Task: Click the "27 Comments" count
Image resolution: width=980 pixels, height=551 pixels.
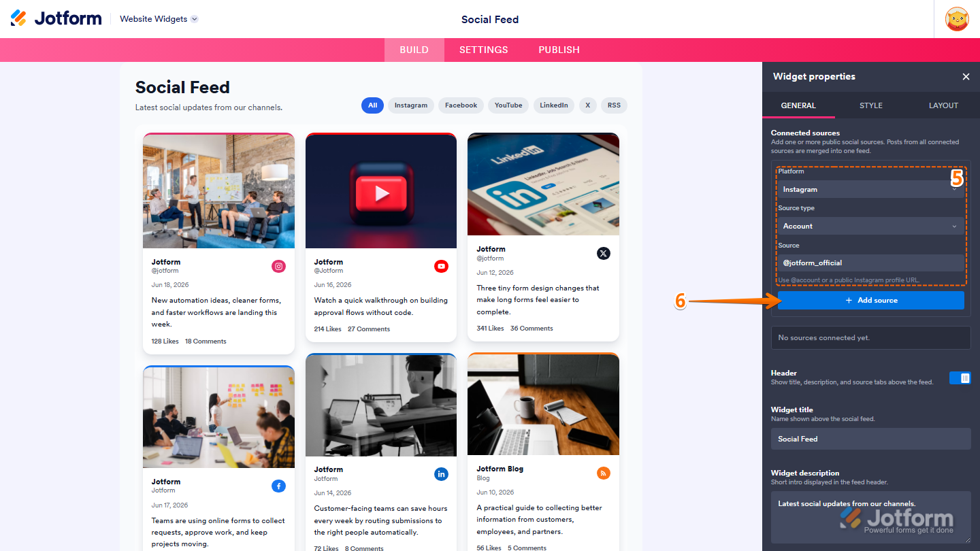Action: tap(369, 329)
